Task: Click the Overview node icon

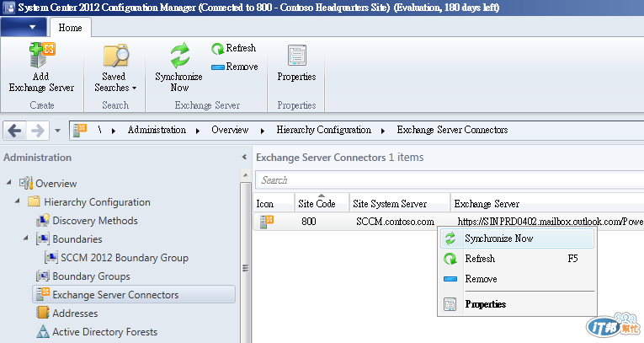Action: click(x=26, y=183)
